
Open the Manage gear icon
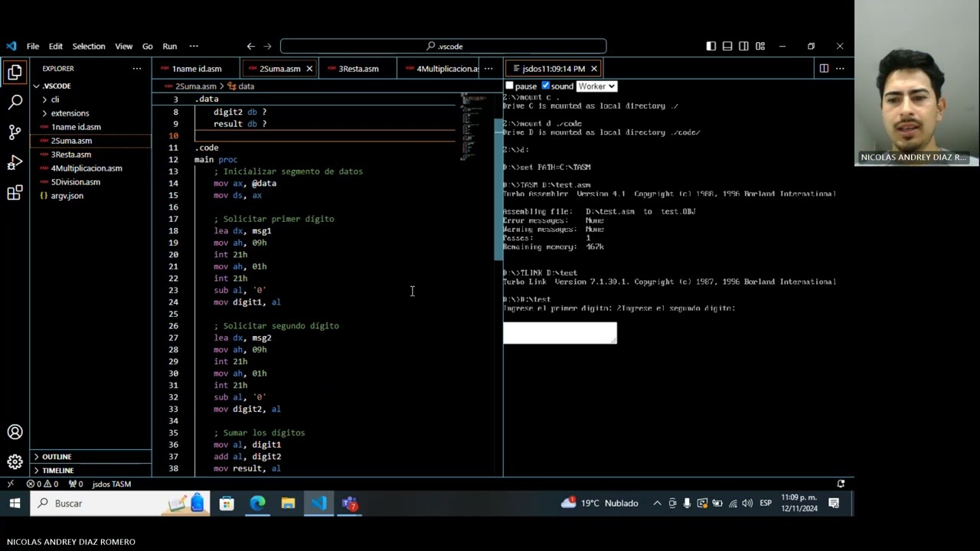pos(15,461)
